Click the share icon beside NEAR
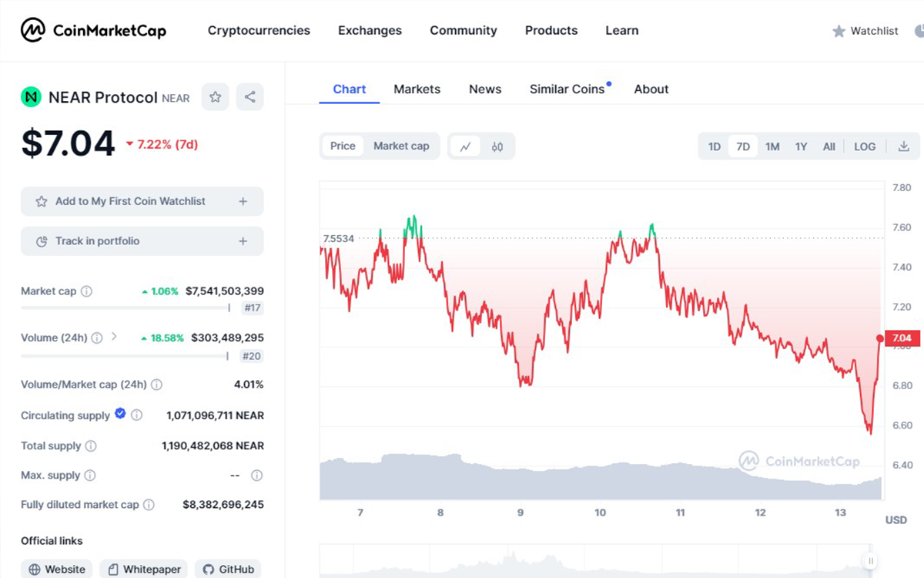The image size is (924, 578). 249,97
